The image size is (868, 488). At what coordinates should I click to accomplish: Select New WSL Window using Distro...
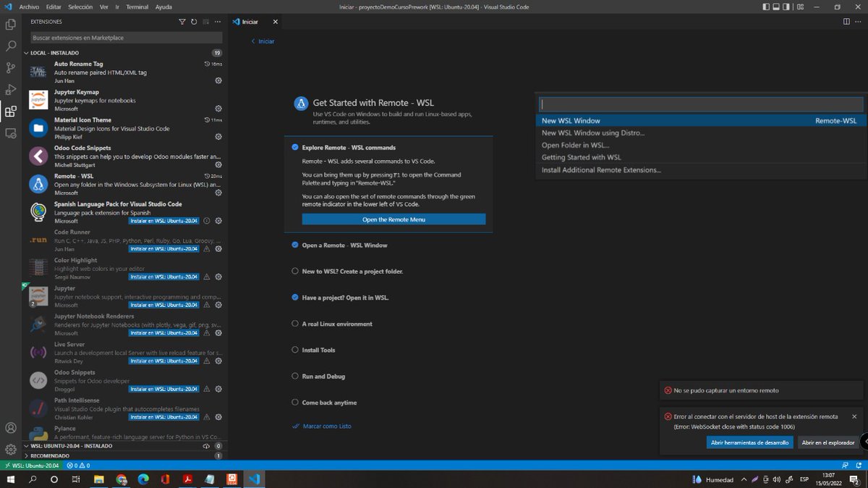(700, 132)
